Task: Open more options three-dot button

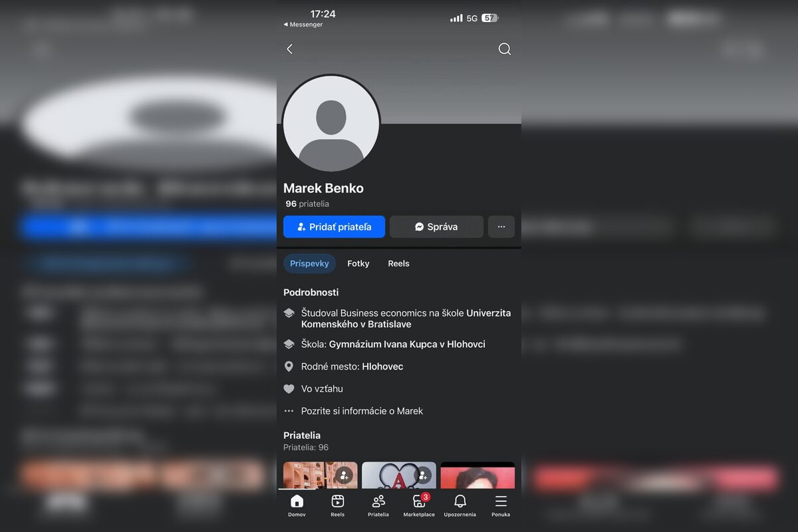Action: 501,227
